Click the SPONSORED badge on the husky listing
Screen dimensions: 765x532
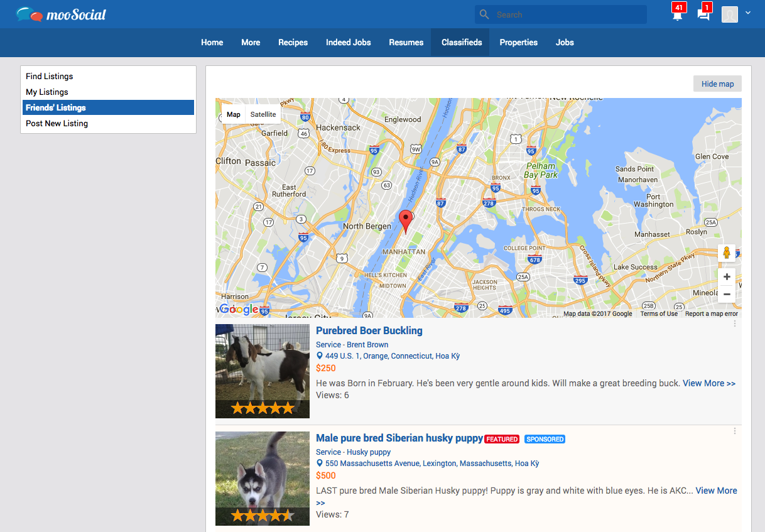(545, 439)
